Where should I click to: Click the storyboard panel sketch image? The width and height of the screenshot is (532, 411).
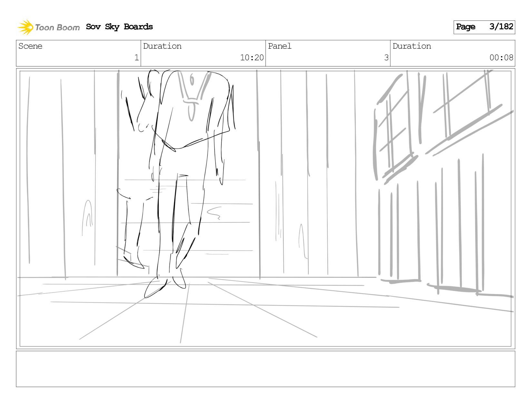click(266, 209)
